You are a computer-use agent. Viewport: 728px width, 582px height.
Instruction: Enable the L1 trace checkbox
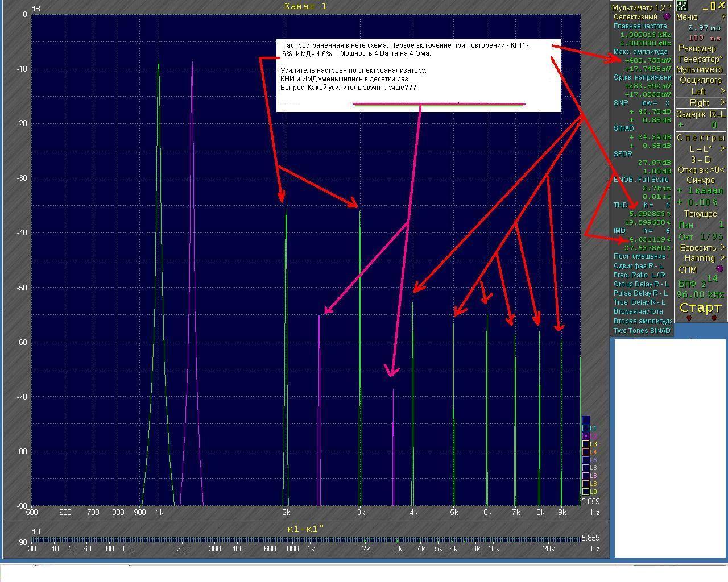coord(586,428)
